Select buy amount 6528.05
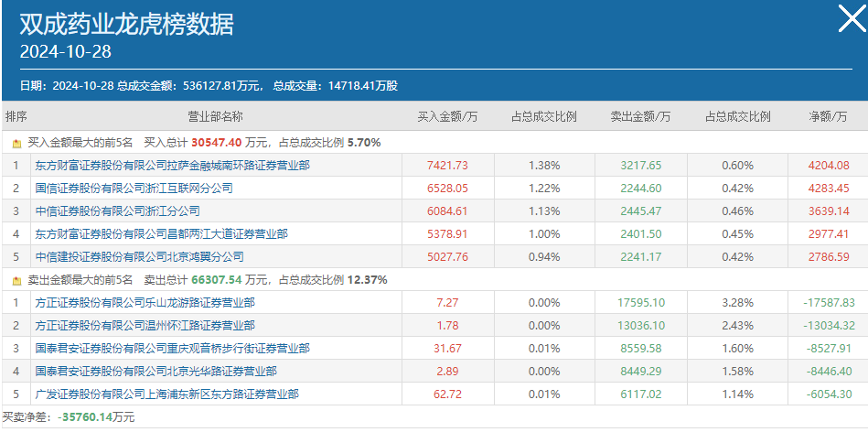Image resolution: width=868 pixels, height=432 pixels. click(x=447, y=189)
